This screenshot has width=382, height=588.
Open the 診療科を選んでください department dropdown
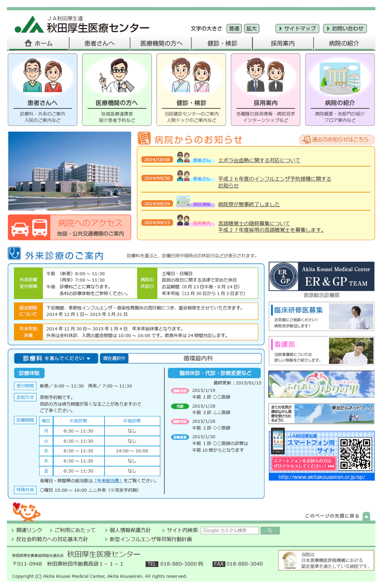click(56, 359)
